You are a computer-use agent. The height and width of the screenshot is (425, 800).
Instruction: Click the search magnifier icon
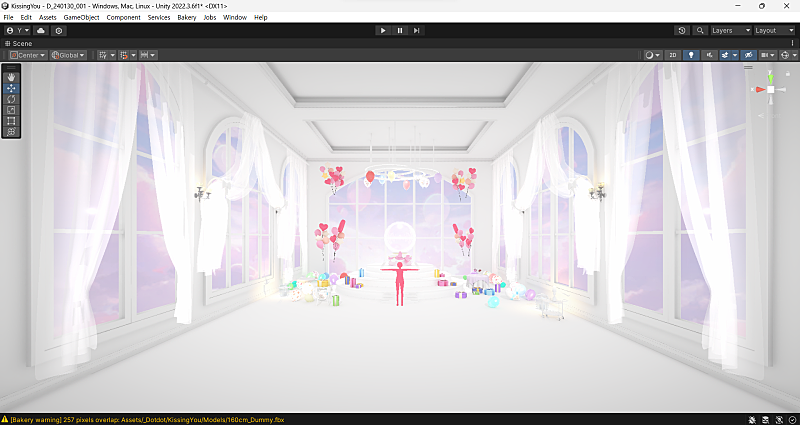click(699, 31)
